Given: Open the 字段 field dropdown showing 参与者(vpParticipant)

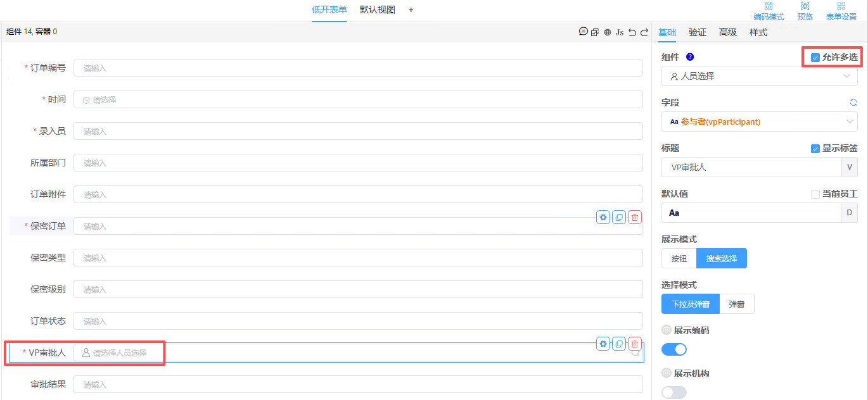Looking at the screenshot, I should point(759,122).
